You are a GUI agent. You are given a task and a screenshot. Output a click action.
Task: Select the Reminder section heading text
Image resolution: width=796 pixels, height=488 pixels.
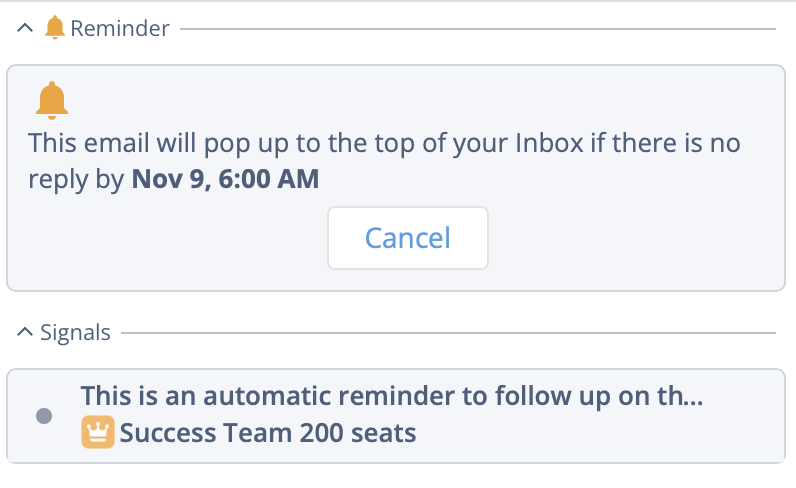(x=120, y=28)
